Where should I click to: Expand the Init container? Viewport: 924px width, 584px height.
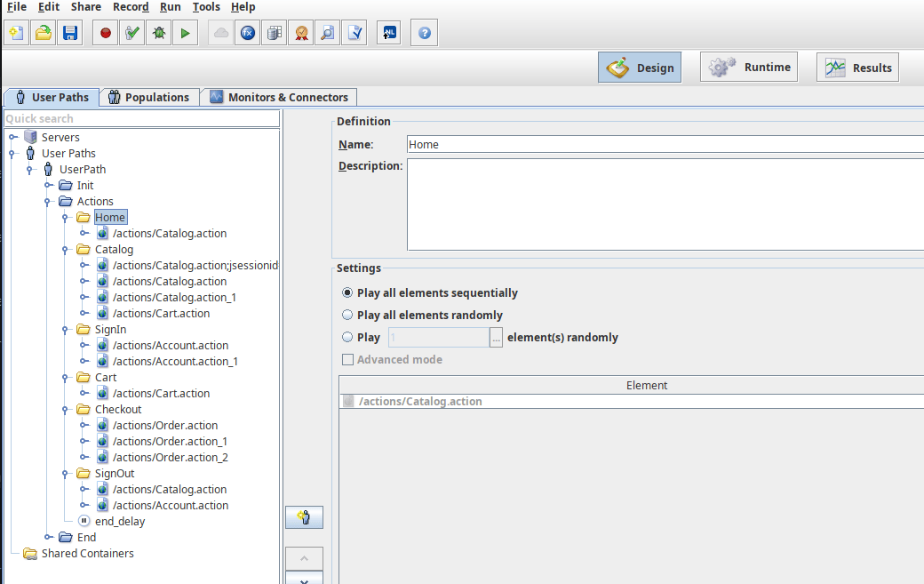click(49, 186)
